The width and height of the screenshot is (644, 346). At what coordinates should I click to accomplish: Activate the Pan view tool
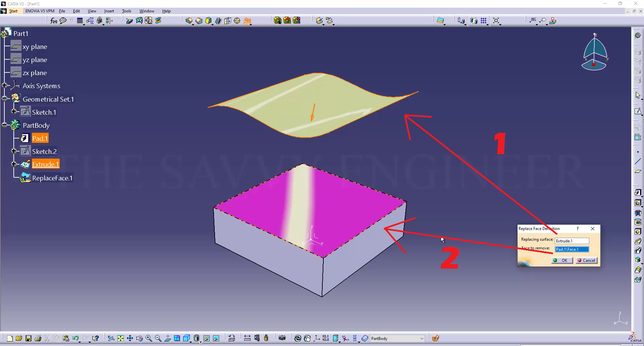pos(130,338)
